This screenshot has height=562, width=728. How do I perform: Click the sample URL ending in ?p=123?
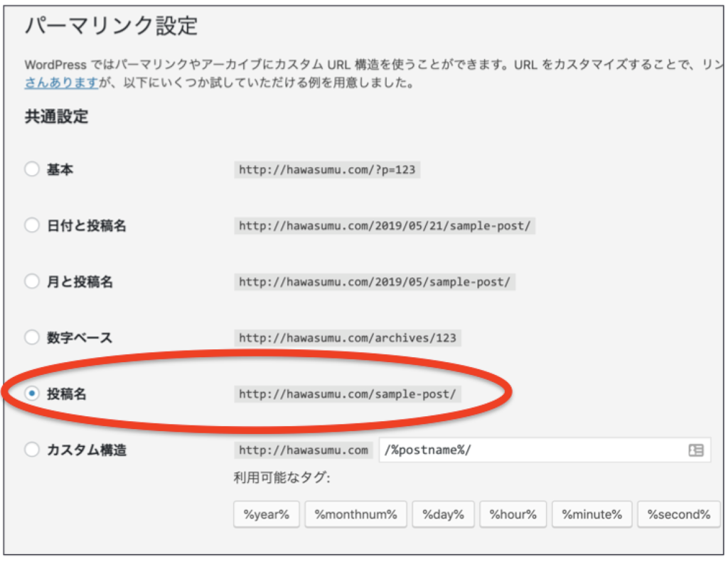click(x=327, y=171)
